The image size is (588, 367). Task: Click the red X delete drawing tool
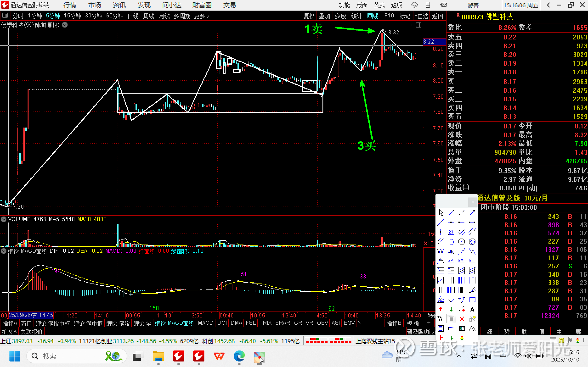[462, 319]
